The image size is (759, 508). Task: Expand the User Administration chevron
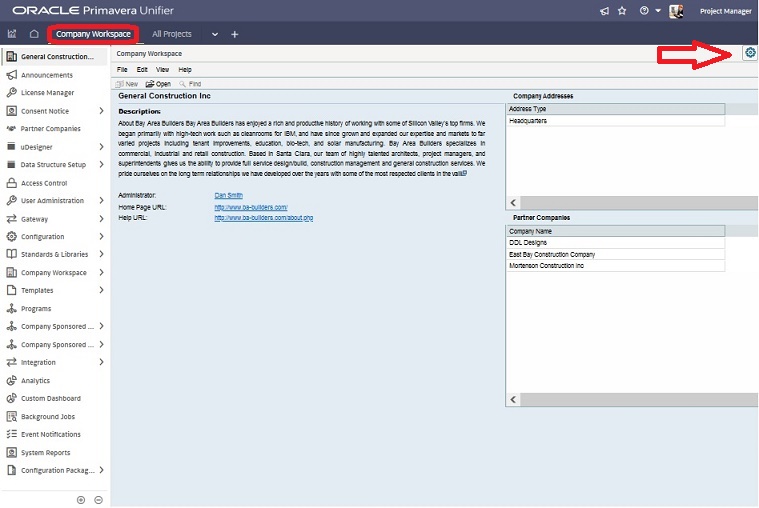pos(101,200)
